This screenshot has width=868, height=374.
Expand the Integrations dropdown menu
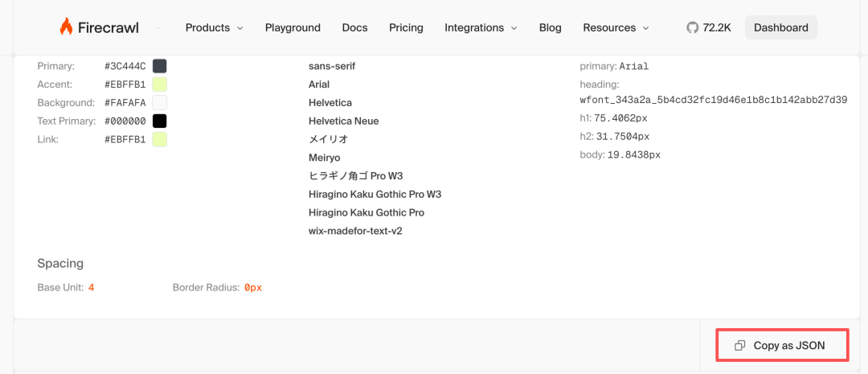point(481,27)
